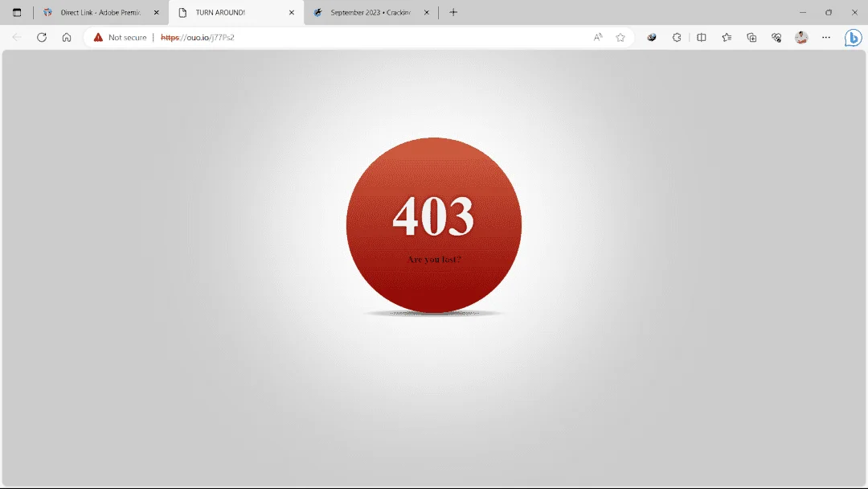This screenshot has height=489, width=868.
Task: Go back using the back arrow
Action: click(17, 37)
